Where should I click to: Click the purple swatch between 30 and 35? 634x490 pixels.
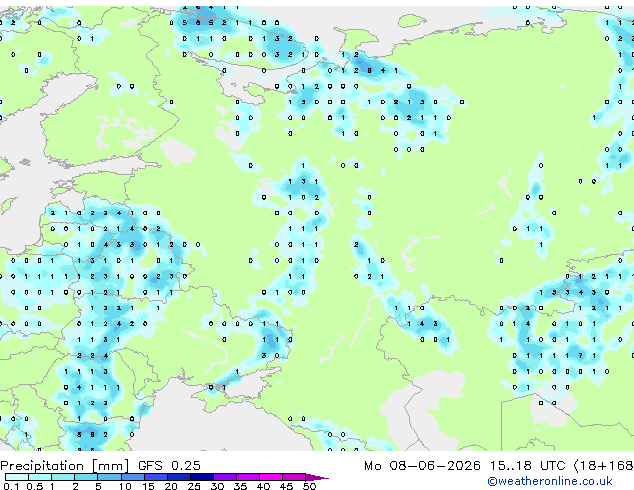[224, 477]
